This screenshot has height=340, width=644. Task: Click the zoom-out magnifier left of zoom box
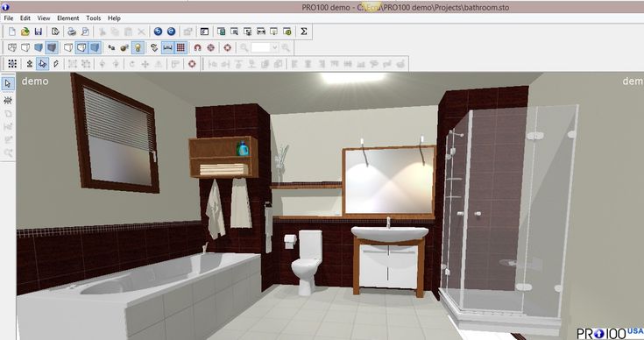tap(244, 47)
